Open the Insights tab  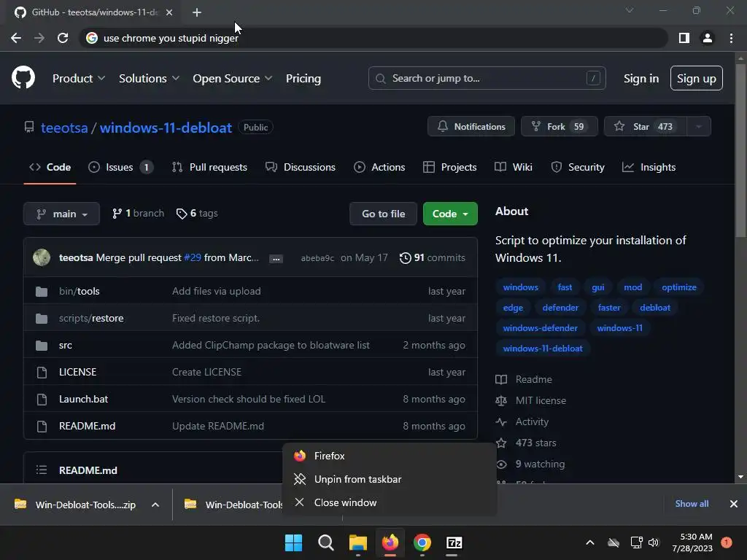click(649, 167)
